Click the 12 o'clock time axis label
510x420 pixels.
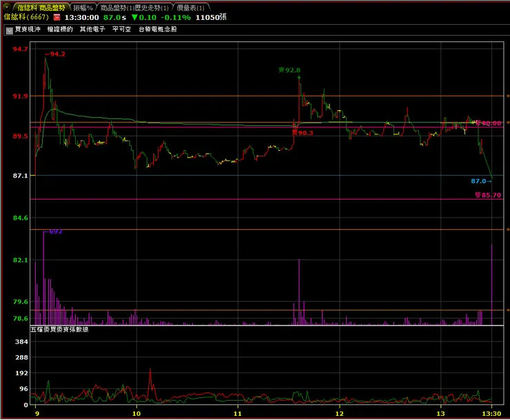339,414
